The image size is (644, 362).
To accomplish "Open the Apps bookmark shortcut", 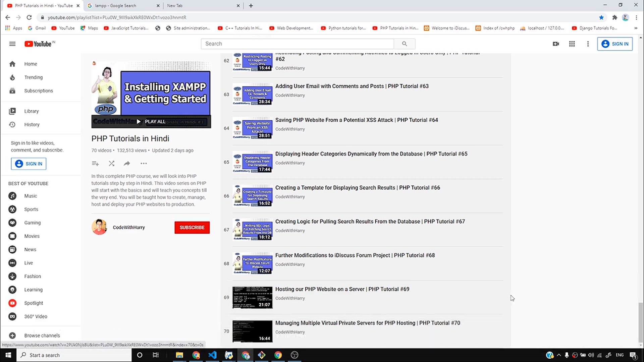I will pyautogui.click(x=14, y=28).
